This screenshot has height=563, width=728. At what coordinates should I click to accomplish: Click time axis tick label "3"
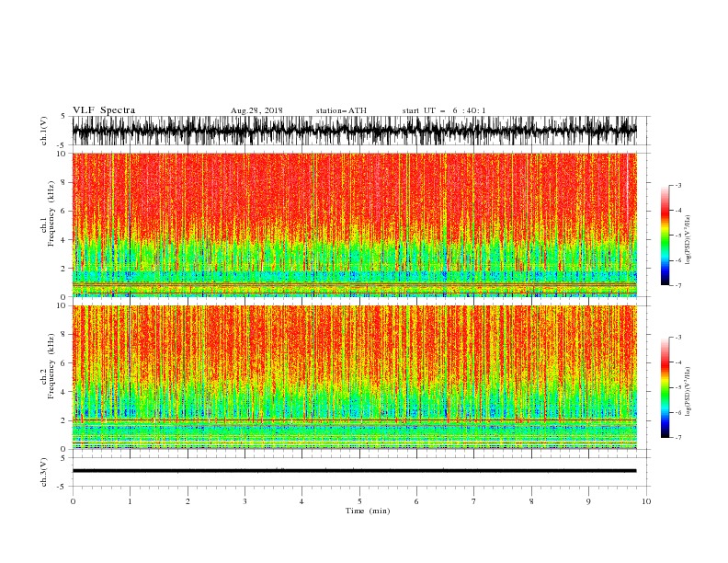pyautogui.click(x=245, y=501)
